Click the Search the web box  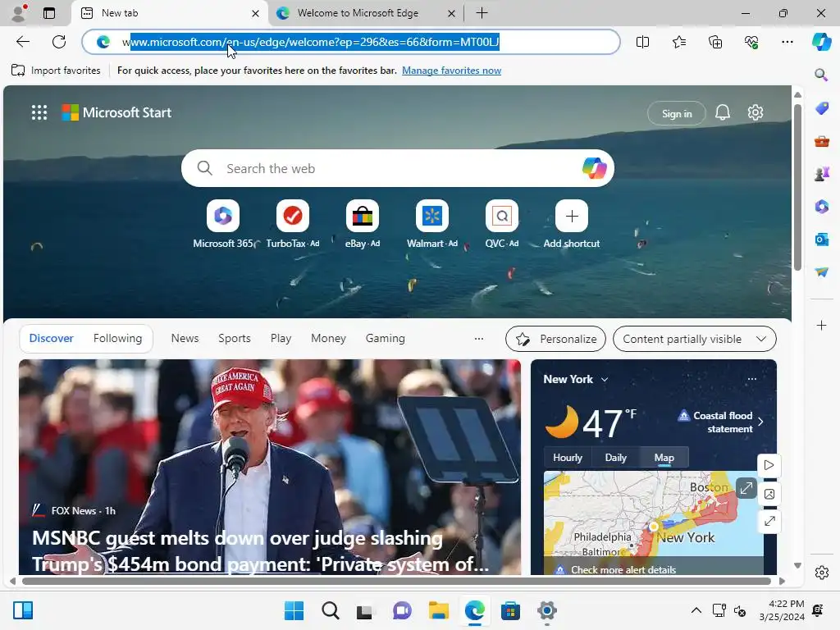coord(398,168)
